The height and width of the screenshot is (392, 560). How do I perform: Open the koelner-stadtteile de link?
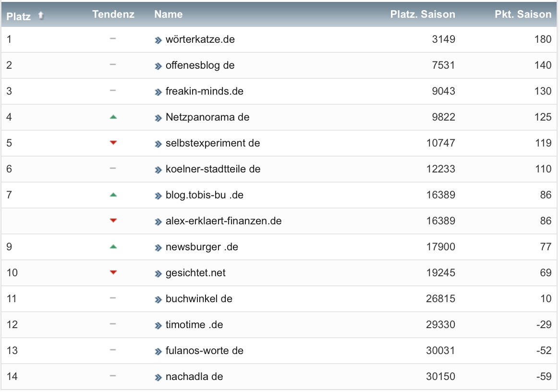[213, 169]
